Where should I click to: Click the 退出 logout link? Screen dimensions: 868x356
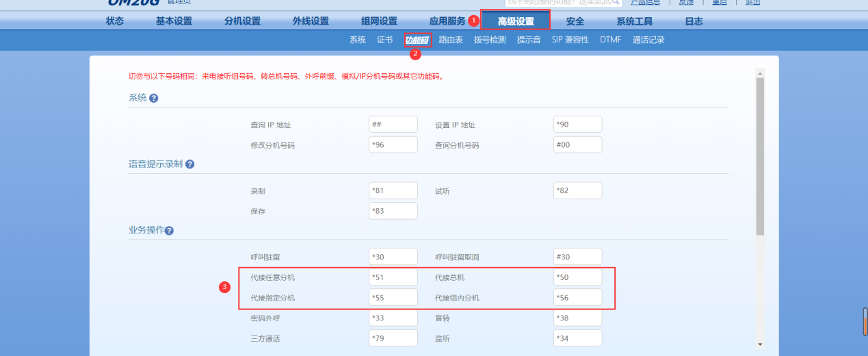pos(752,2)
